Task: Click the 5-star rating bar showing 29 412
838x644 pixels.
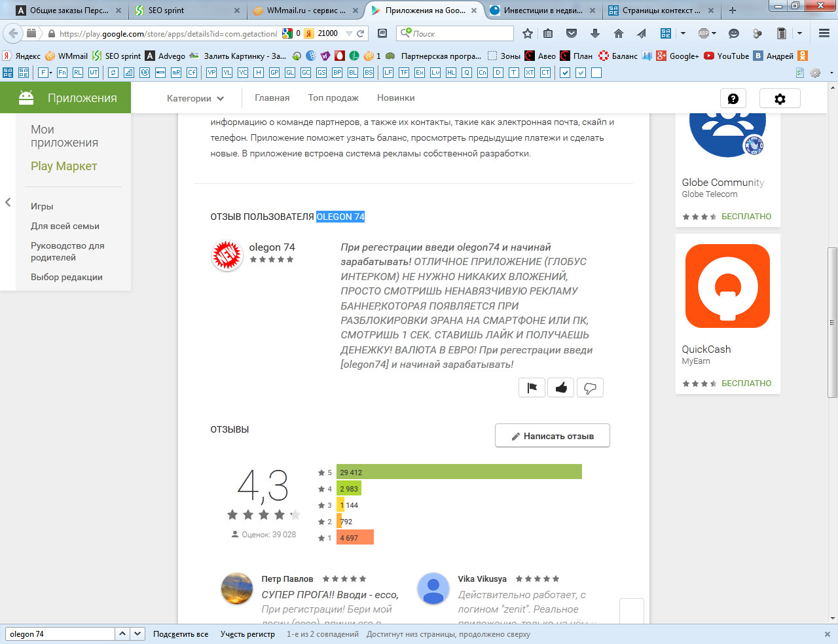Action: (x=459, y=472)
